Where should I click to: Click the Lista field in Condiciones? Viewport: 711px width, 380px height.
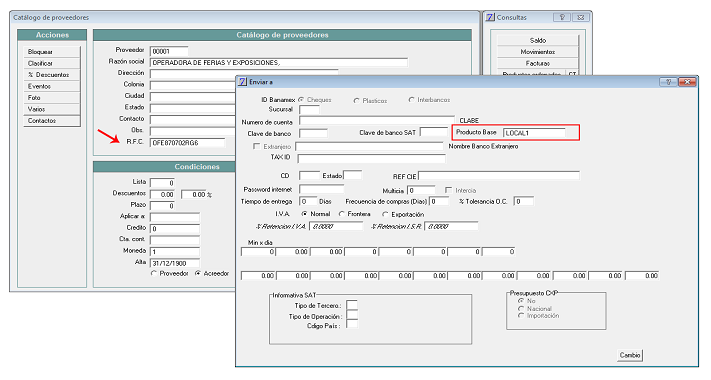(162, 183)
